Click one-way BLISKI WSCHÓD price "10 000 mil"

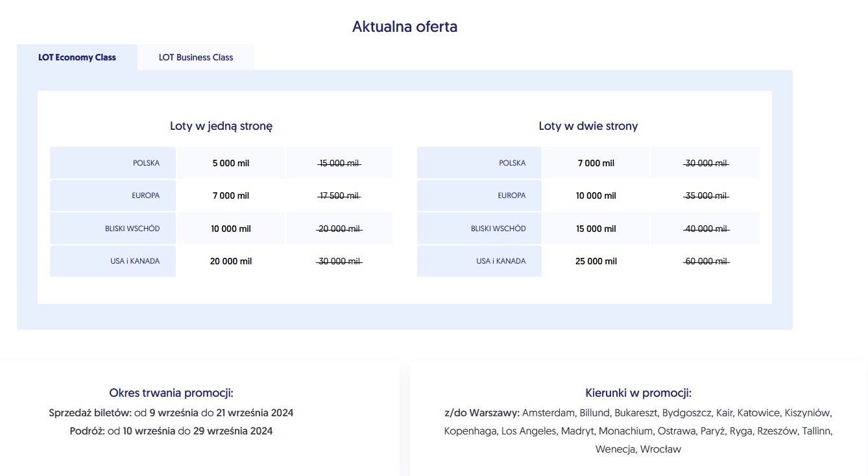pyautogui.click(x=231, y=229)
